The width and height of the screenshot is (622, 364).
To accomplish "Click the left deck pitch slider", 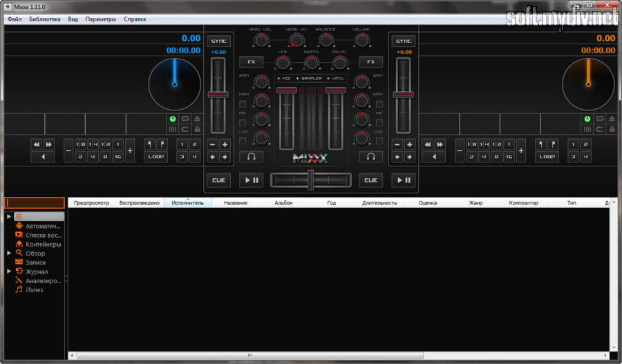I will pos(218,95).
